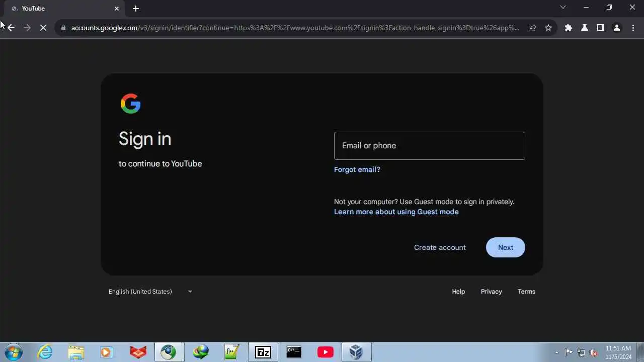Viewport: 644px width, 362px height.
Task: Open the Chrome profile icon
Action: tap(617, 28)
